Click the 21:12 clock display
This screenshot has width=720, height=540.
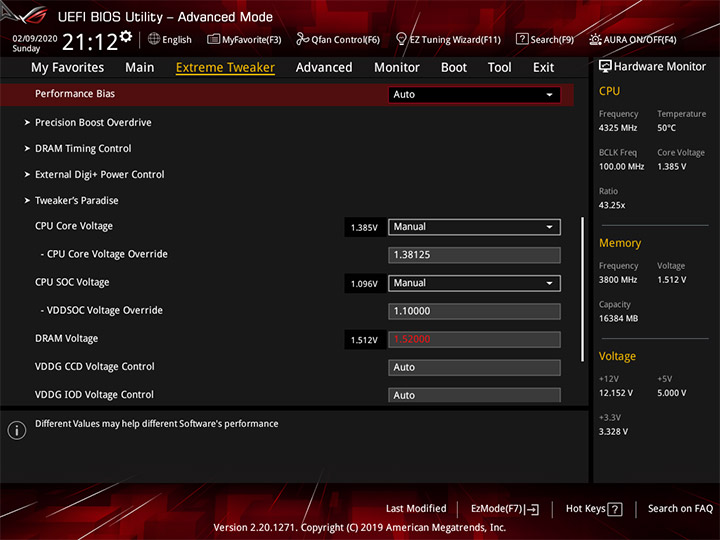pyautogui.click(x=90, y=42)
